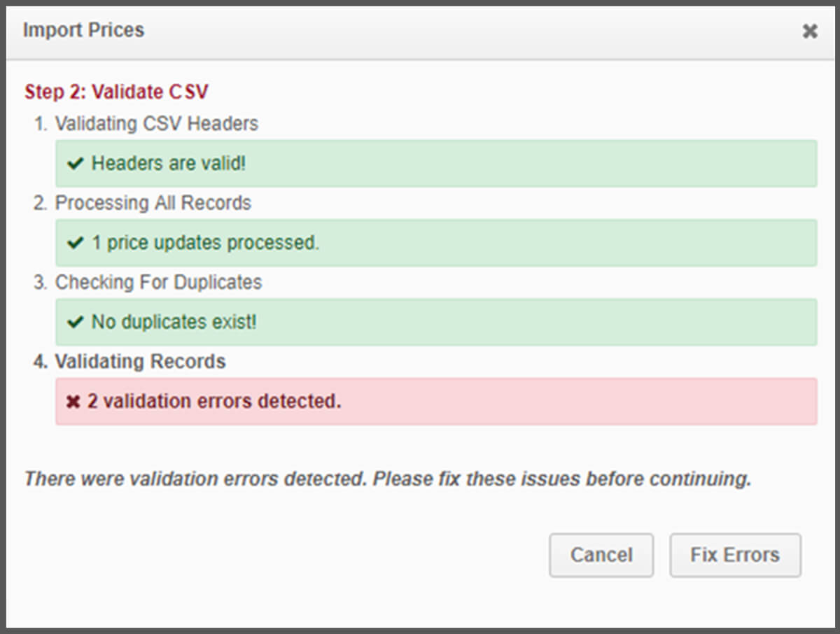840x634 pixels.
Task: Click the Cancel button
Action: (601, 555)
